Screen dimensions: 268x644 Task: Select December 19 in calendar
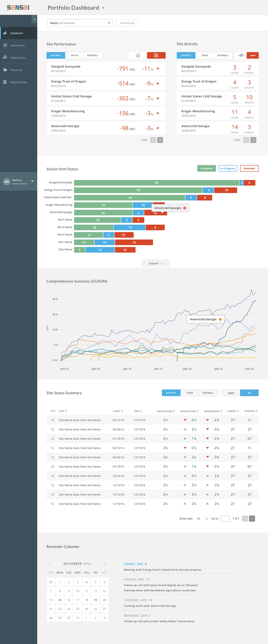95,600
